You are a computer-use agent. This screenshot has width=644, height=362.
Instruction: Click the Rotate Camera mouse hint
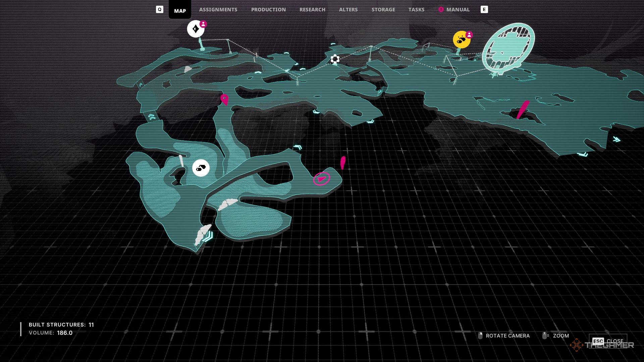(x=504, y=336)
